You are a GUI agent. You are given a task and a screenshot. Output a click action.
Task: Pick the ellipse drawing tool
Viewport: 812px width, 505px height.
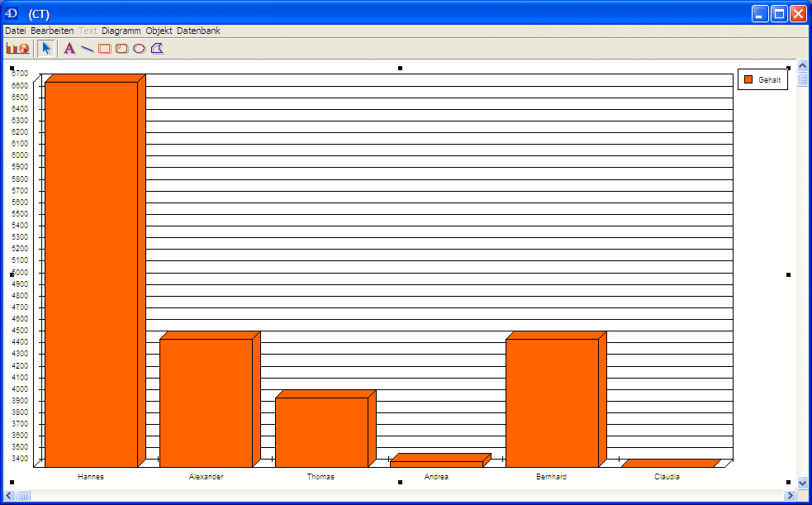coord(139,49)
